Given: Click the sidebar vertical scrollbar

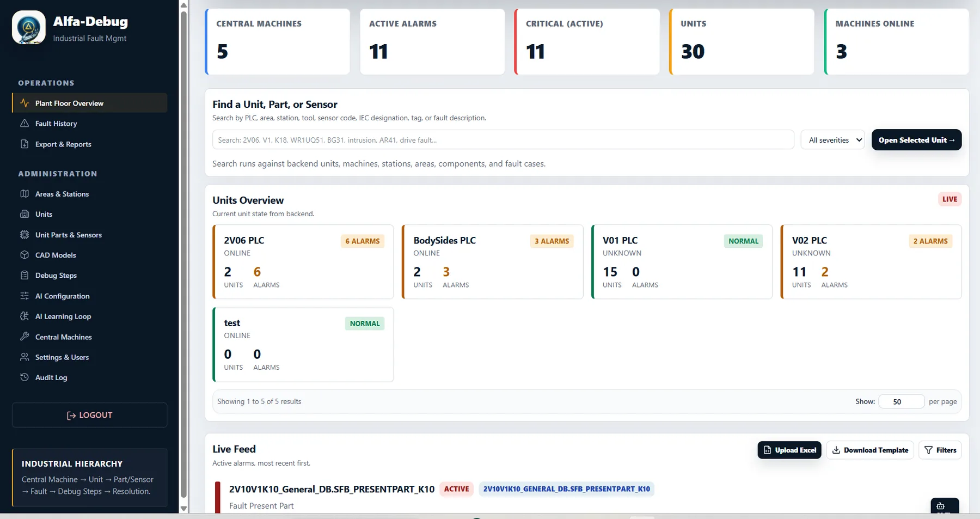Looking at the screenshot, I should click(183, 256).
